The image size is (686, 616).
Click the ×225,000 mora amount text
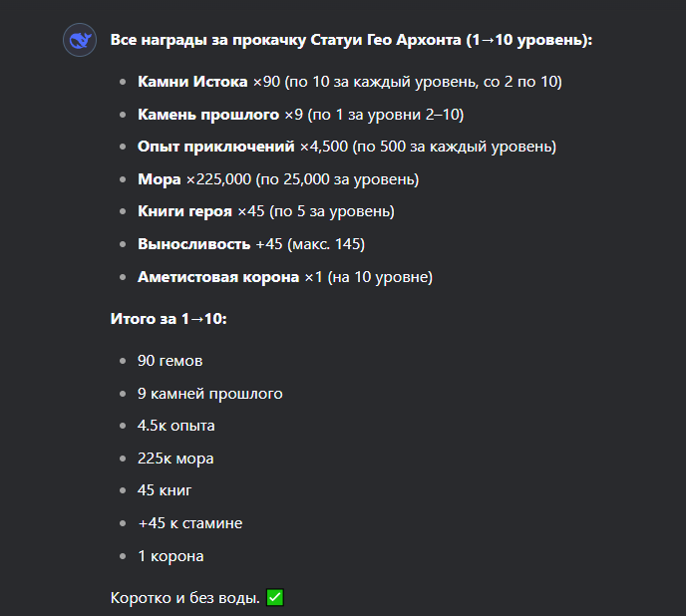click(x=218, y=179)
